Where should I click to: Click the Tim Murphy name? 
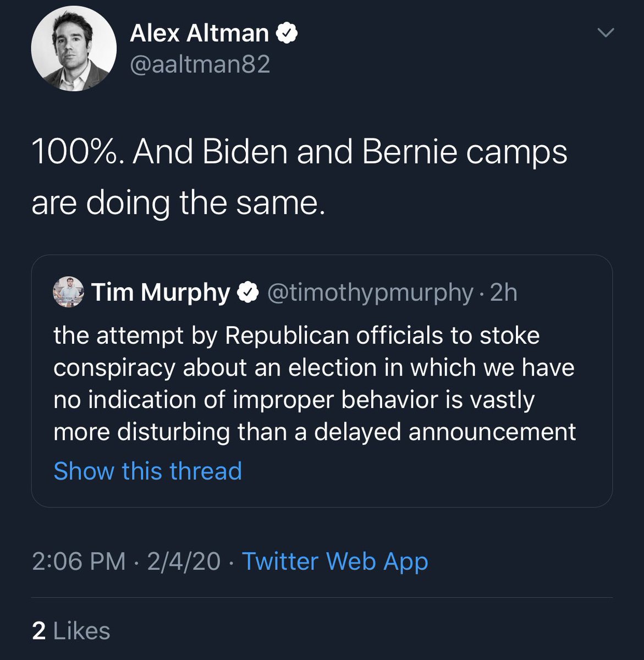pos(161,293)
